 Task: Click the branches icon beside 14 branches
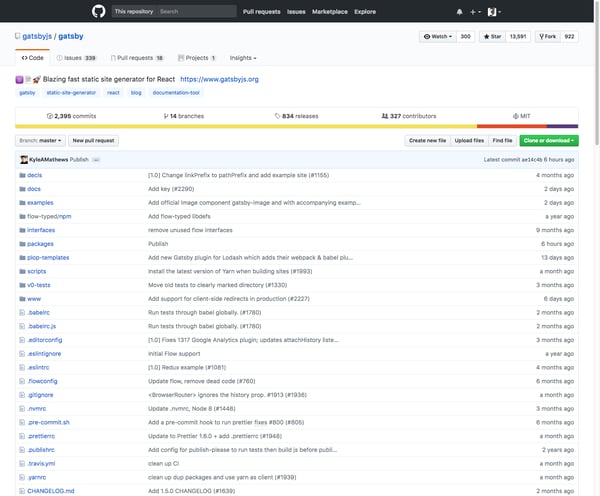tap(166, 116)
